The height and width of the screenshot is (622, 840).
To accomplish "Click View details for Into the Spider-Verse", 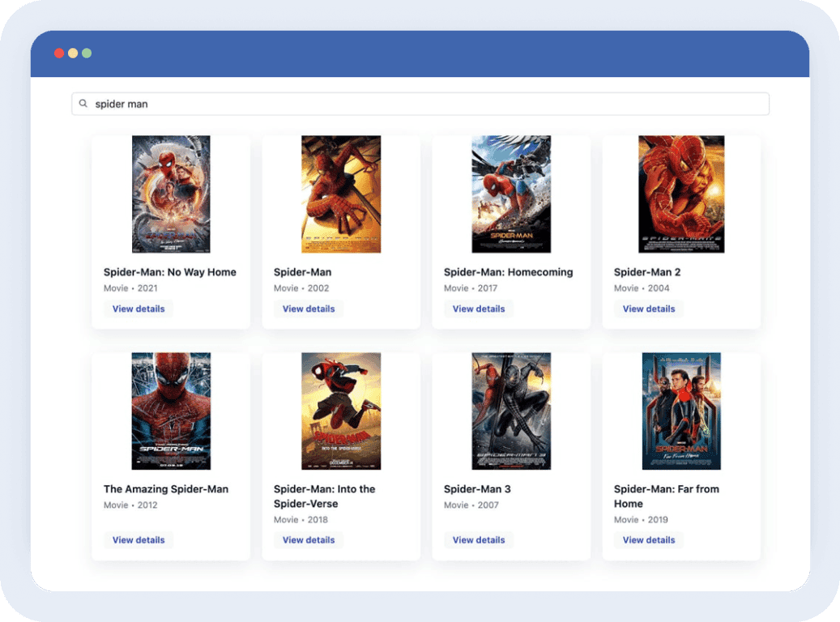I will click(x=309, y=540).
